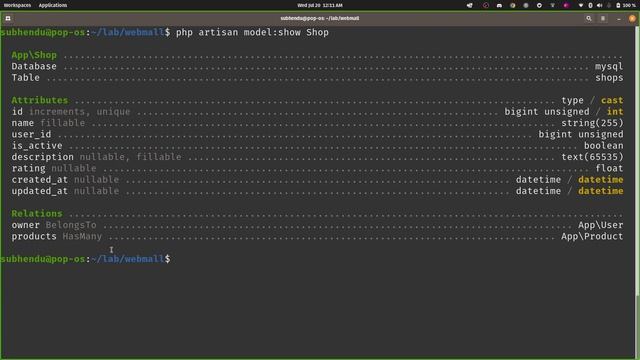Click the 'float' type value
This screenshot has width=640, height=360.
click(609, 168)
